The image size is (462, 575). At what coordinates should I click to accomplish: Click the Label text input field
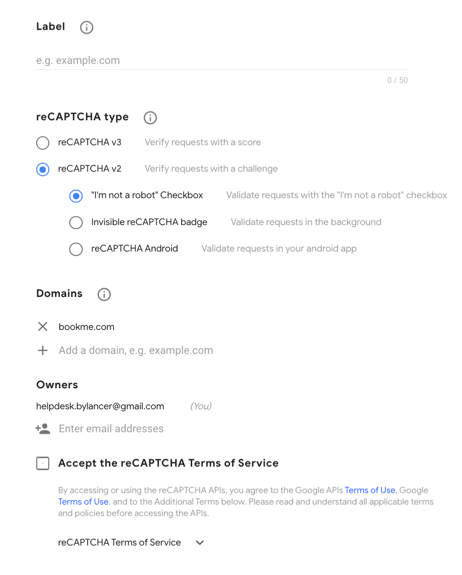click(222, 61)
